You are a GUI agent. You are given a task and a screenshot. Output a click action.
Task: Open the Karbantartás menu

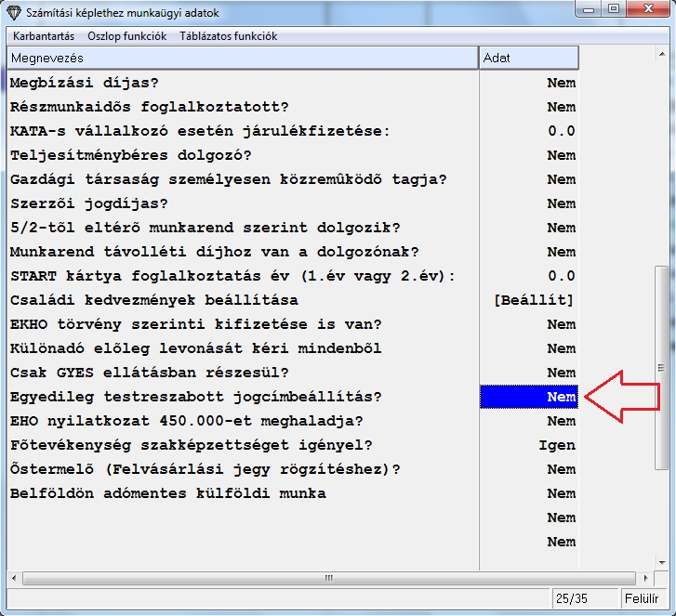[x=43, y=36]
